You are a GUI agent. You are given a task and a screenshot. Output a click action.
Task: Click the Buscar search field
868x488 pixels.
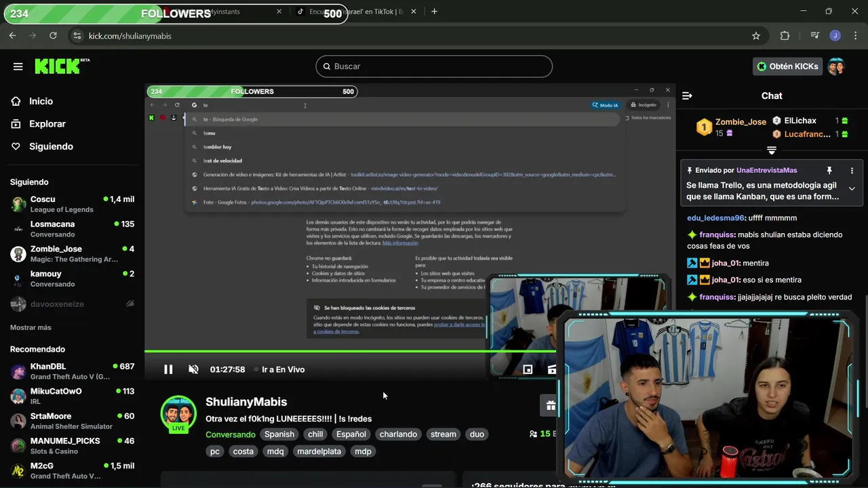tap(434, 66)
